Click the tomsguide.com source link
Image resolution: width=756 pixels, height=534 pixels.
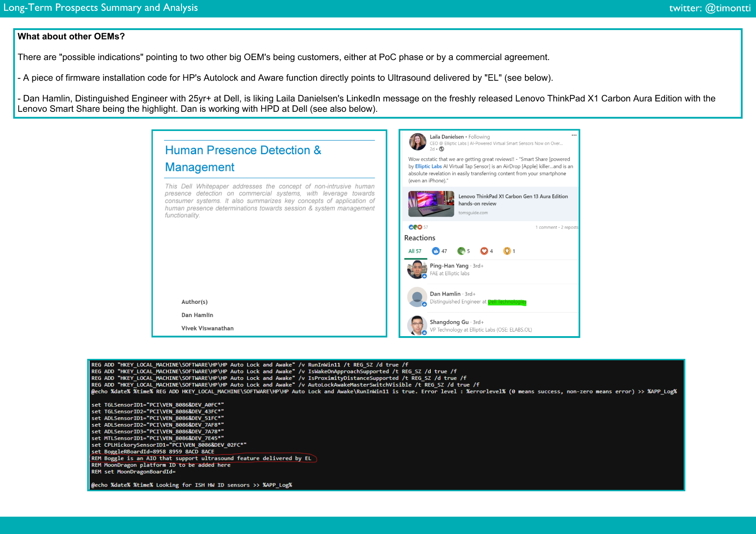coord(473,213)
